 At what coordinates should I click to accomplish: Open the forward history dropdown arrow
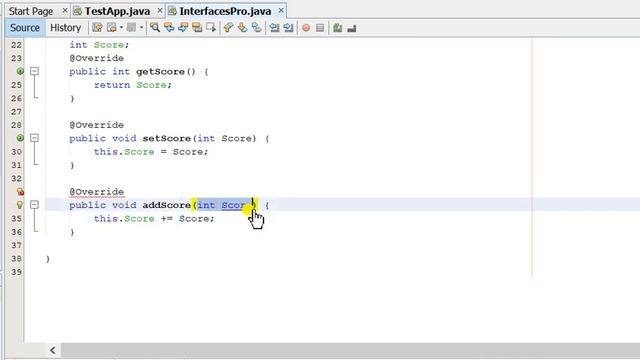(141, 28)
